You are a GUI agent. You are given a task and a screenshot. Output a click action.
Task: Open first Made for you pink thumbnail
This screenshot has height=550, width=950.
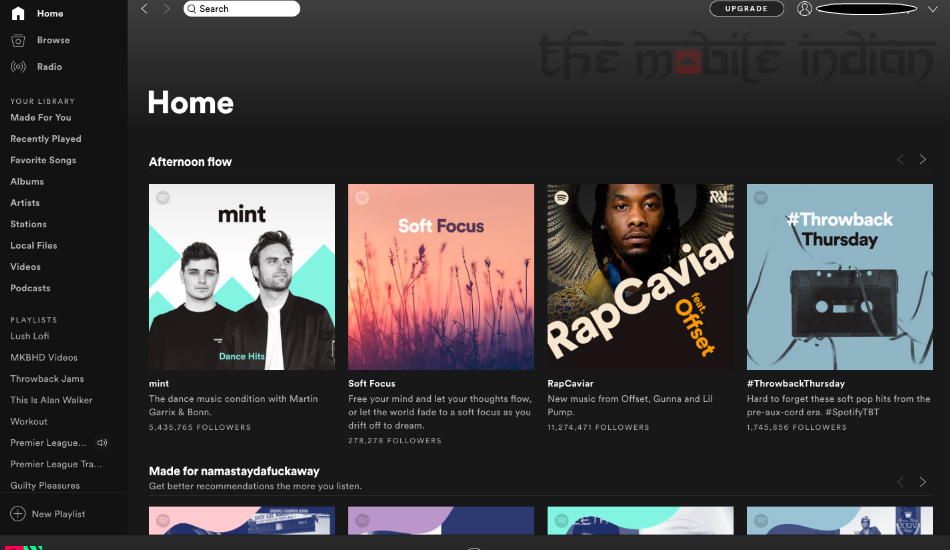point(242,521)
